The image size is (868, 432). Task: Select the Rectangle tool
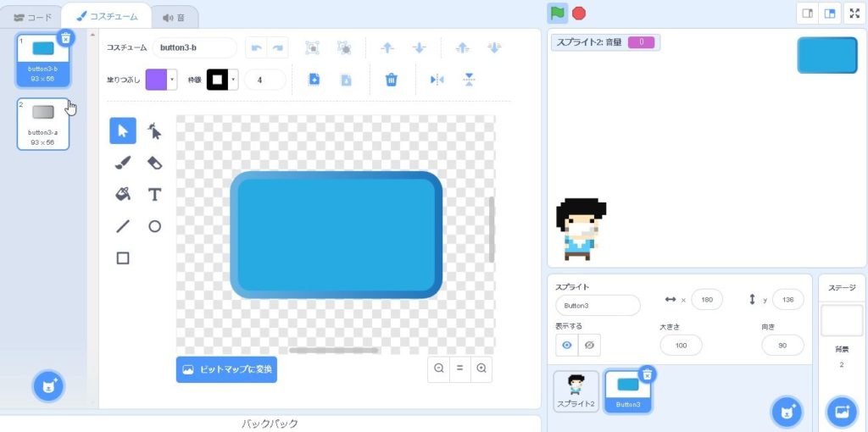pyautogui.click(x=123, y=258)
